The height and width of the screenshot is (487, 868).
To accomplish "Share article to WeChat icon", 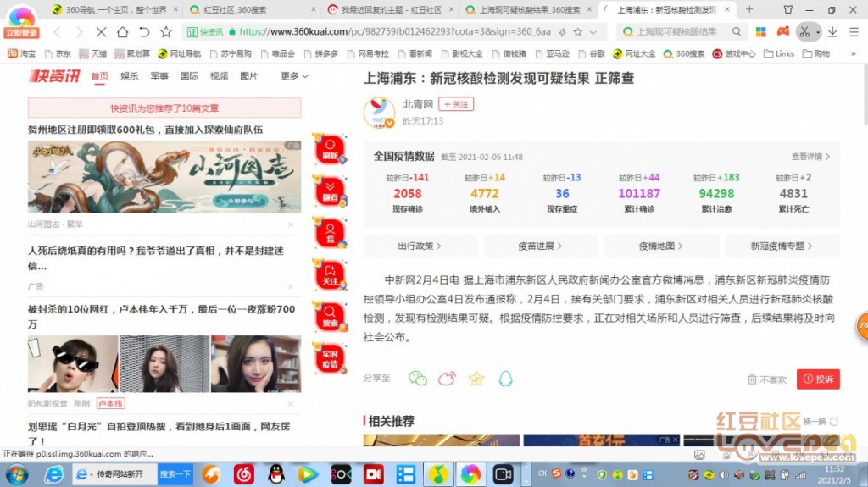I will click(x=417, y=379).
